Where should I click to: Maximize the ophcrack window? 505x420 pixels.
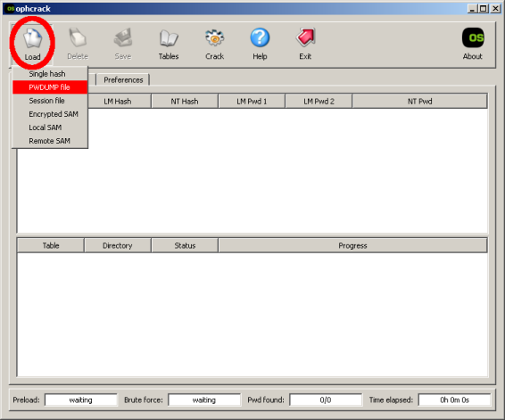click(484, 9)
